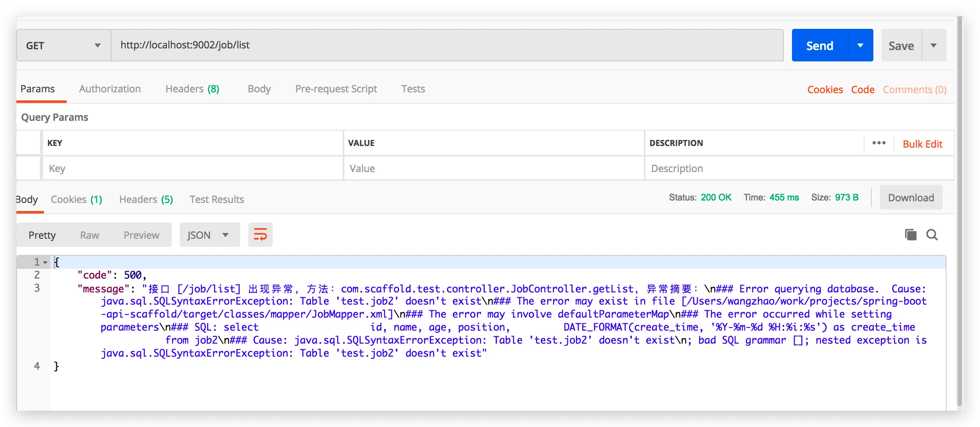Switch to the Raw response view
Screen dimensions: 980x427
click(x=90, y=235)
